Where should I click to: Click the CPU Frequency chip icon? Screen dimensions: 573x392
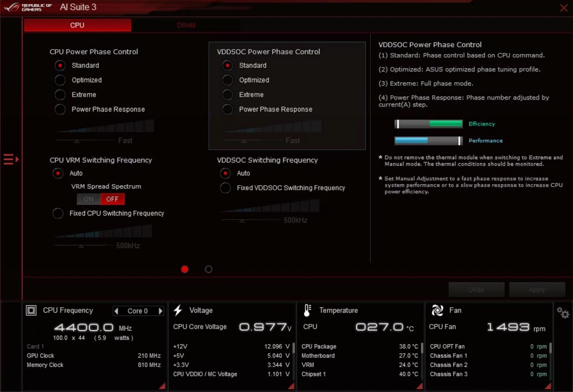coord(31,310)
